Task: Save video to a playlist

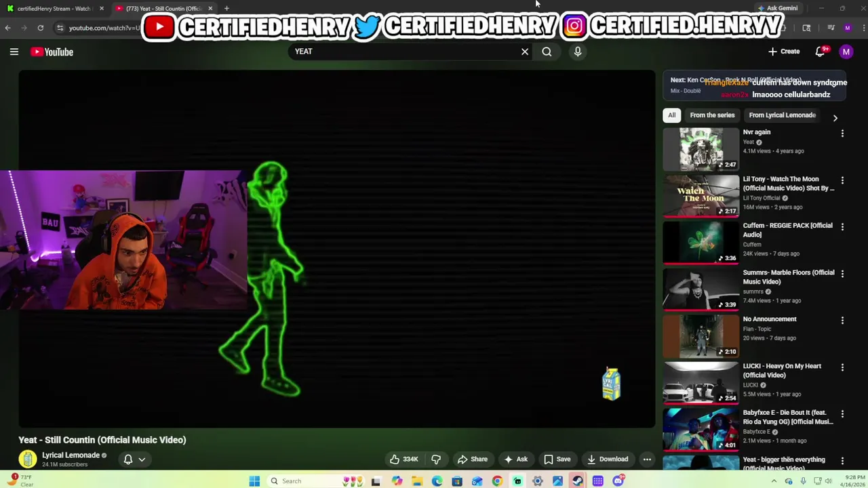Action: pyautogui.click(x=557, y=459)
